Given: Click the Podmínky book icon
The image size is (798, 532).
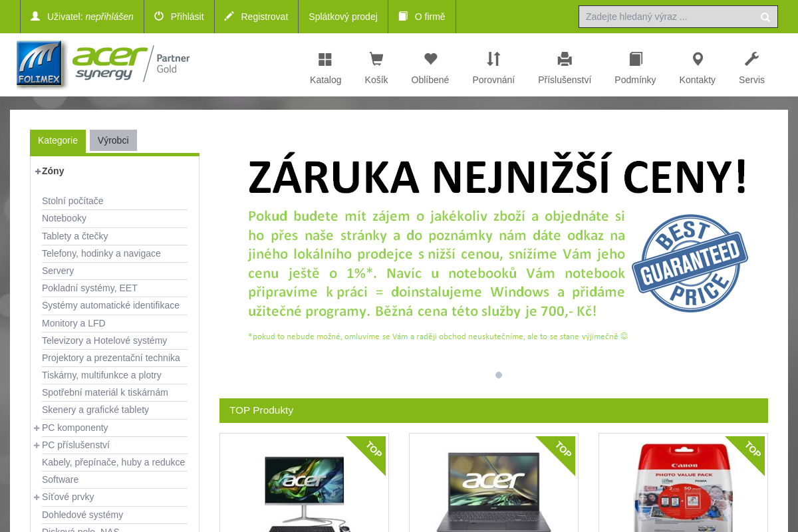Looking at the screenshot, I should [x=635, y=59].
